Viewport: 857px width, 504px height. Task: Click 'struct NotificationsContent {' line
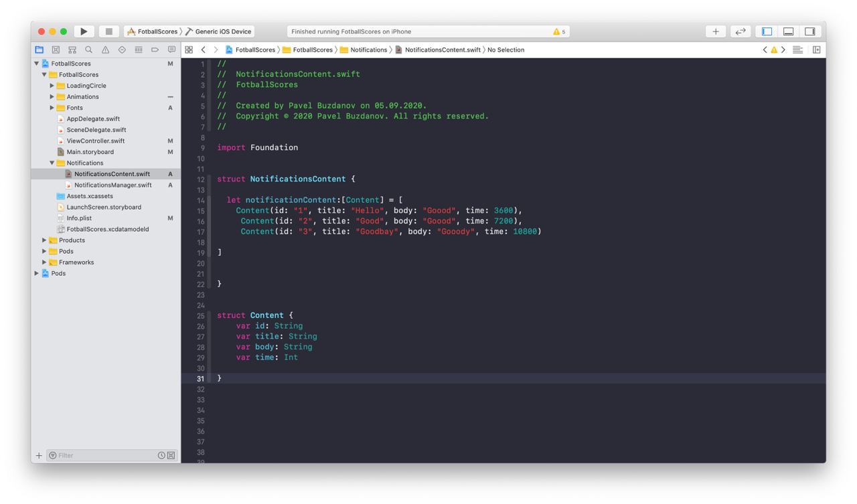coord(287,179)
